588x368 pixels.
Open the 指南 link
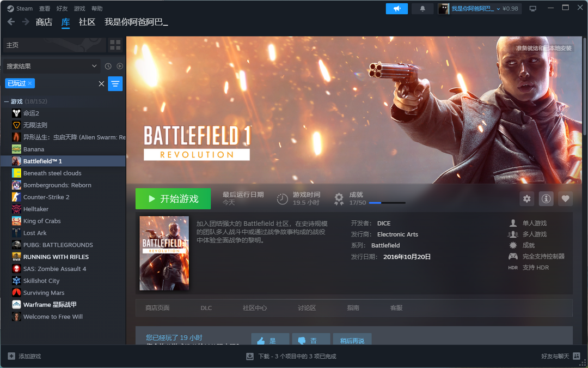point(353,308)
